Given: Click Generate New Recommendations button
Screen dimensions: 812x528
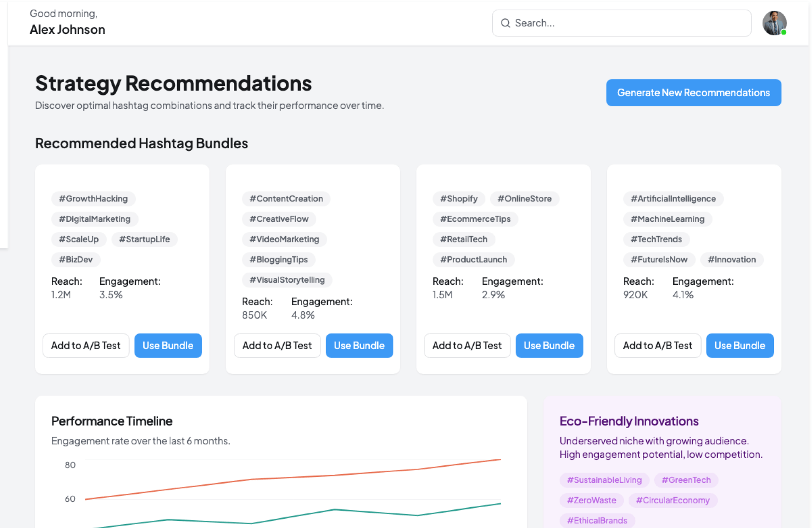Looking at the screenshot, I should pos(693,93).
